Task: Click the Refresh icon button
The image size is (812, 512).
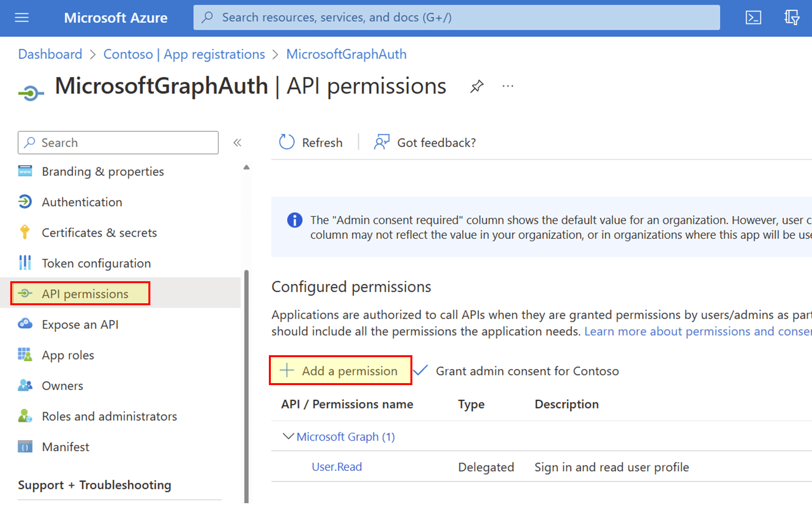Action: tap(287, 142)
